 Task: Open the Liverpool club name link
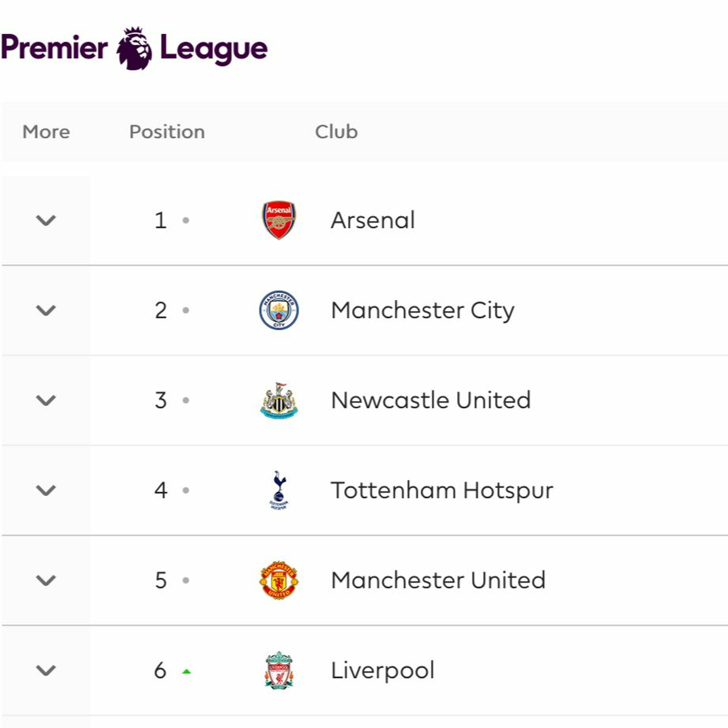(x=382, y=670)
